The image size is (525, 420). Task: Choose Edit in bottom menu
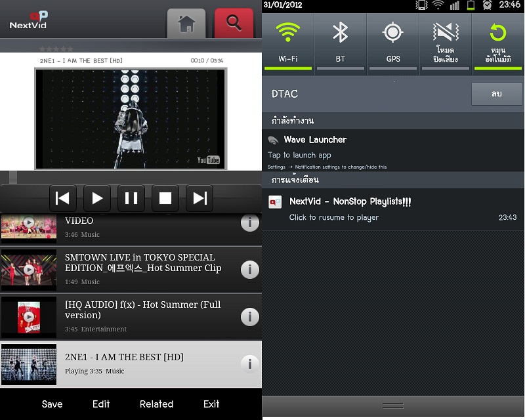[101, 404]
